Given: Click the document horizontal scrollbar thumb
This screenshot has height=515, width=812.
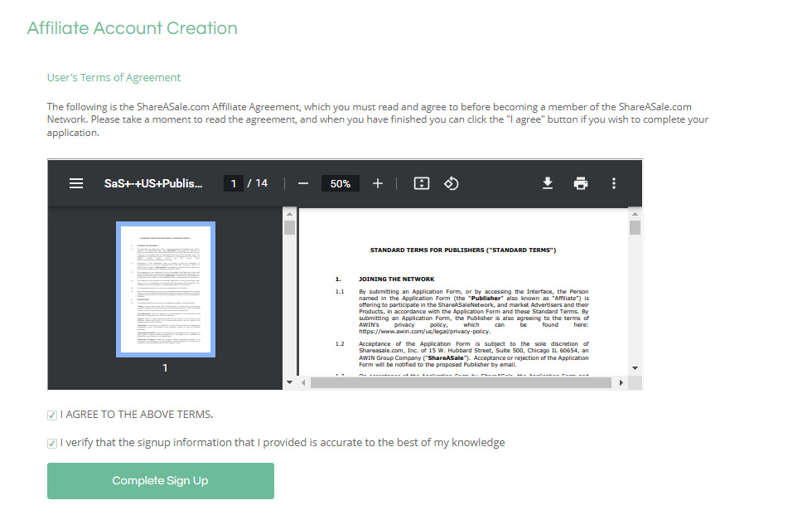Looking at the screenshot, I should (461, 383).
